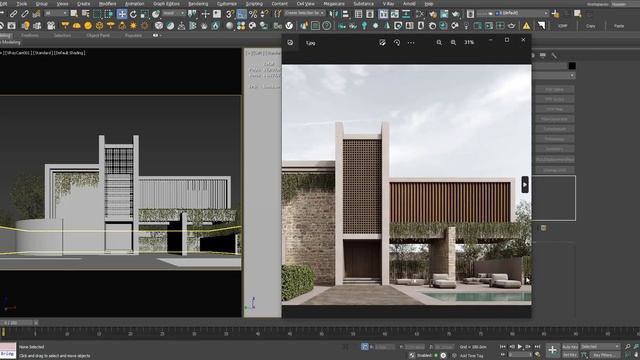The width and height of the screenshot is (640, 360).
Task: Click the yellow warning triangle icon
Action: click(x=527, y=26)
